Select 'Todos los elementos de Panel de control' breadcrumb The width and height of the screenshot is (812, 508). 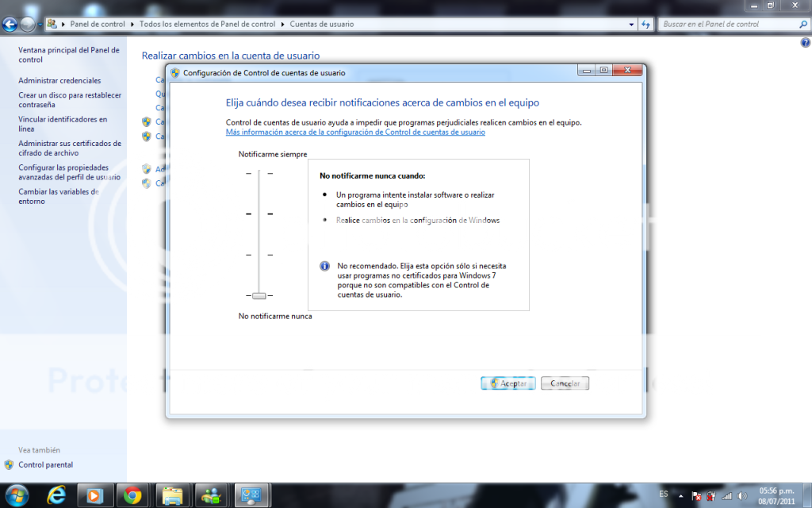pos(207,25)
